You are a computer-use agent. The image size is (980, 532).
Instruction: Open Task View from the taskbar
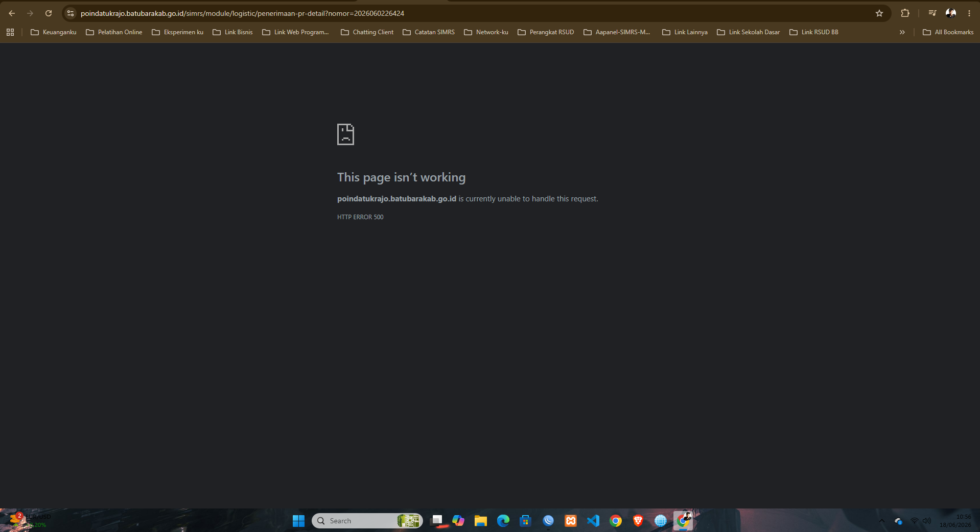[x=436, y=521]
